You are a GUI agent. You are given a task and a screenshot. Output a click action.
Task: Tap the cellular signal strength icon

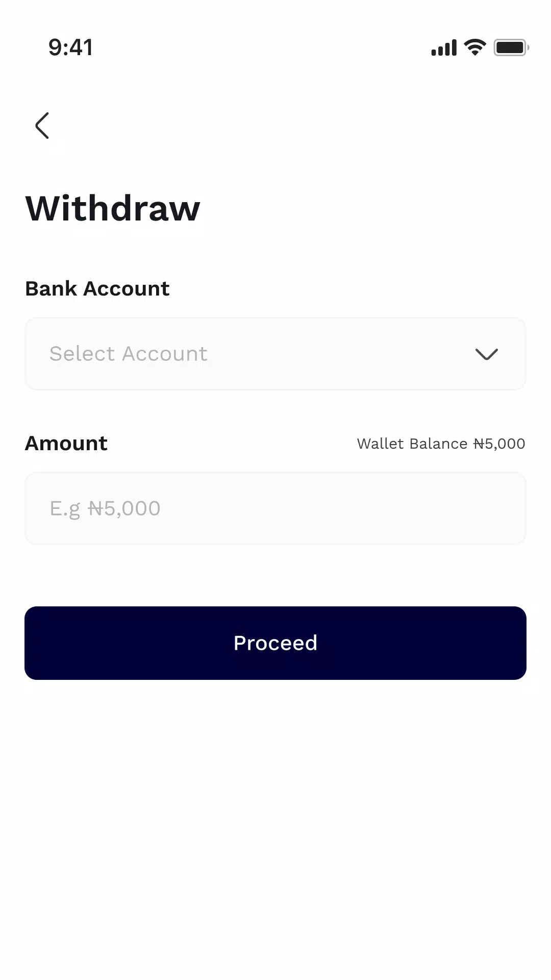tap(443, 48)
